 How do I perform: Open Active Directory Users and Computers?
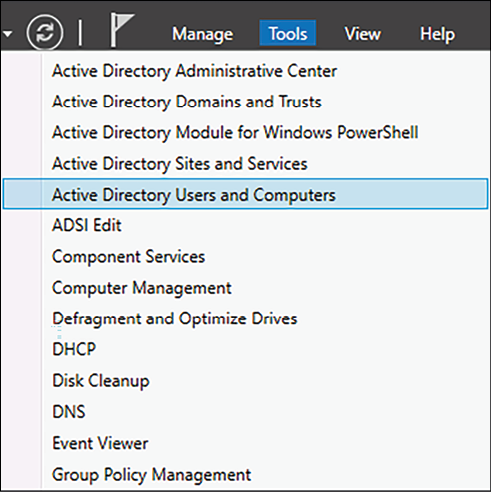click(x=245, y=194)
